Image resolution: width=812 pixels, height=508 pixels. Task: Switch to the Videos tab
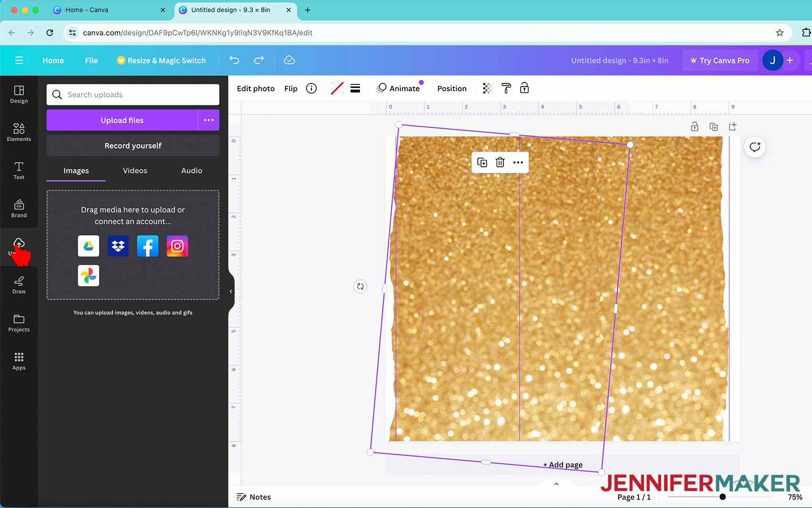135,171
